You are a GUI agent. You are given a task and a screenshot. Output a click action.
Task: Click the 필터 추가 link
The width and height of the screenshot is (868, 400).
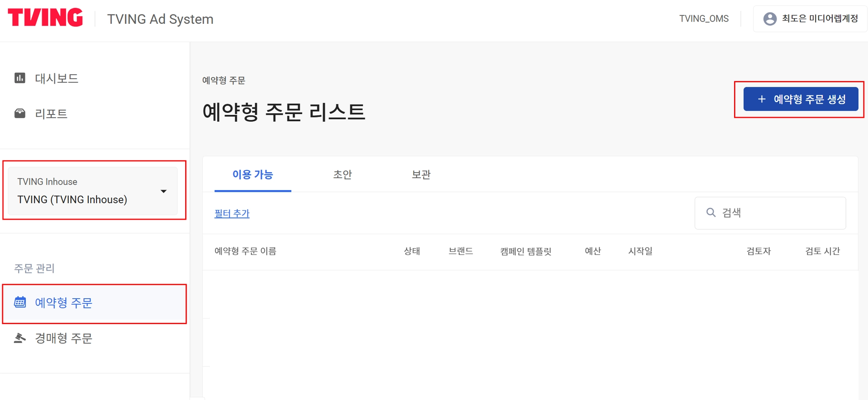point(232,213)
